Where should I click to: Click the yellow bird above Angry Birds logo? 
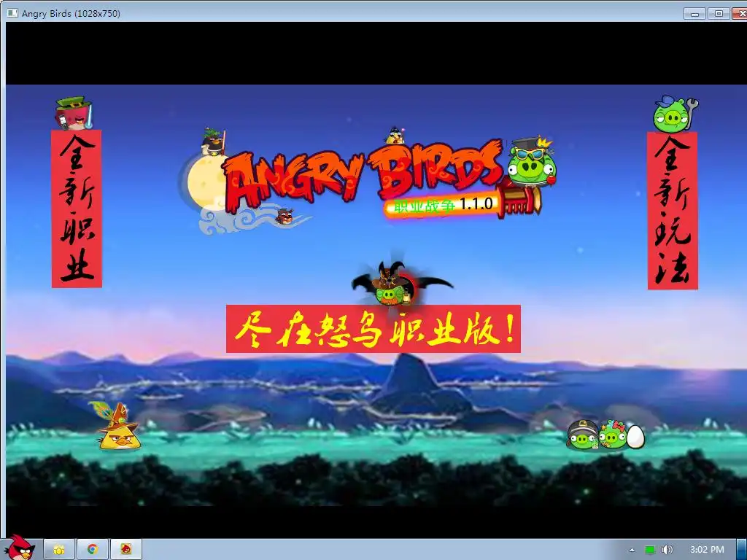pos(395,136)
